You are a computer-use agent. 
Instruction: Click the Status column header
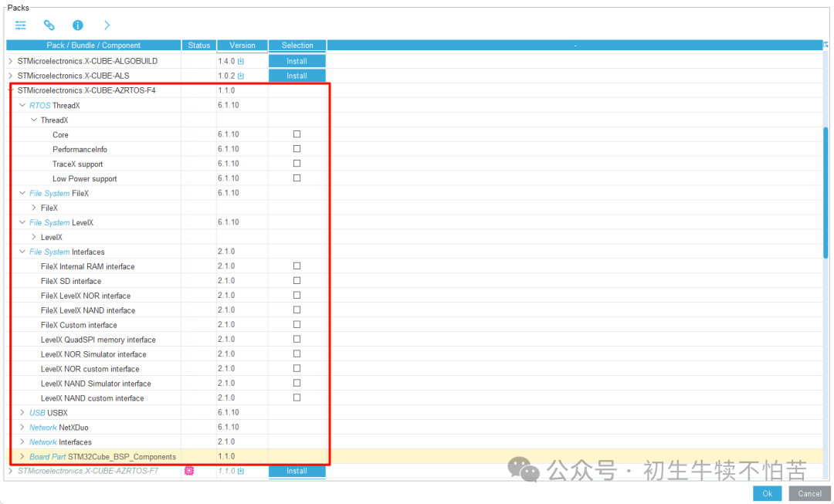tap(199, 46)
